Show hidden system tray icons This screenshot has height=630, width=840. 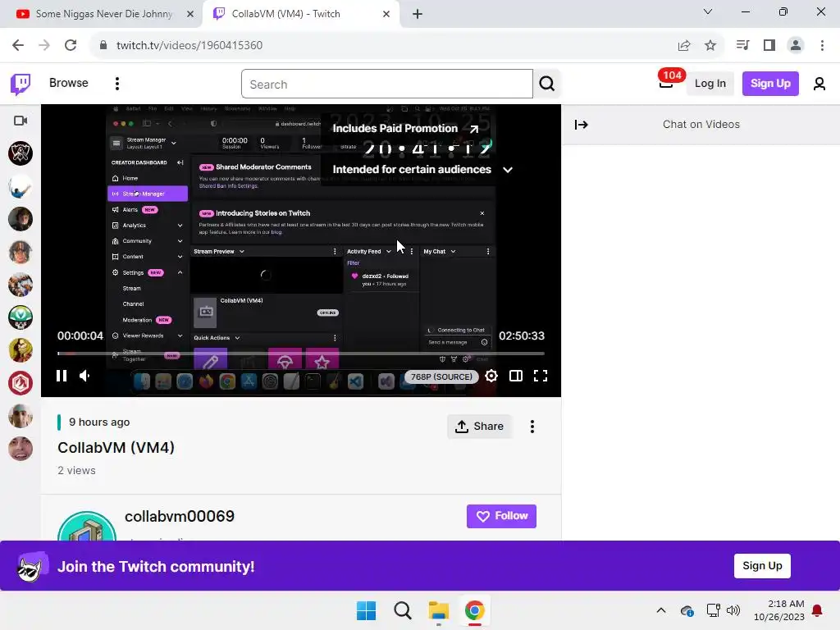(x=661, y=610)
